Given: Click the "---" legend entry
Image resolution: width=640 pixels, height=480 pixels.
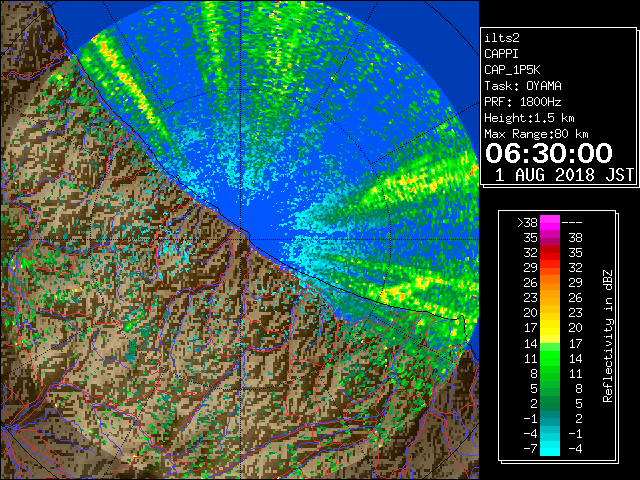Looking at the screenshot, I should (572, 223).
